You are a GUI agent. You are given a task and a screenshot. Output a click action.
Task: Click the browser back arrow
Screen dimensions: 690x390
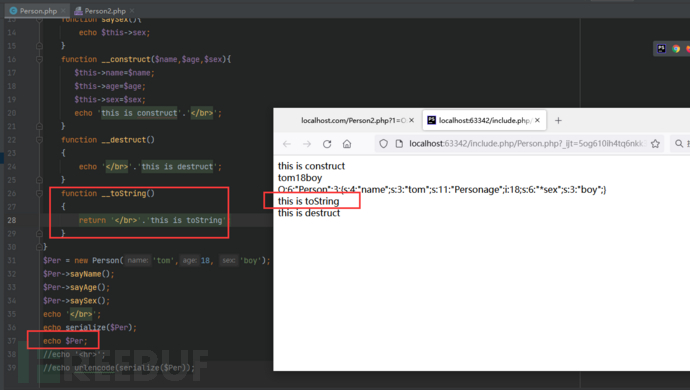click(x=287, y=144)
